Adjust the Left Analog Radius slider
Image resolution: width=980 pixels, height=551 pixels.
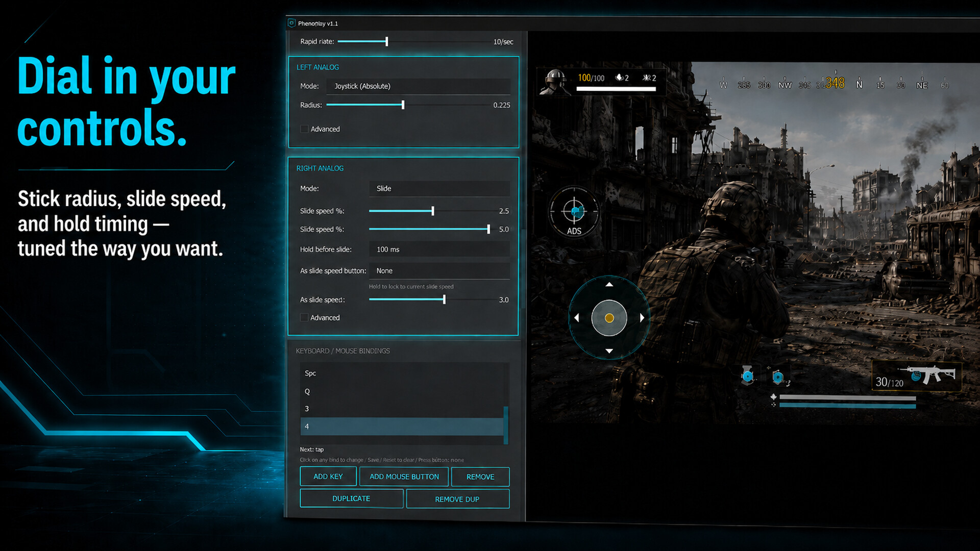tap(403, 105)
